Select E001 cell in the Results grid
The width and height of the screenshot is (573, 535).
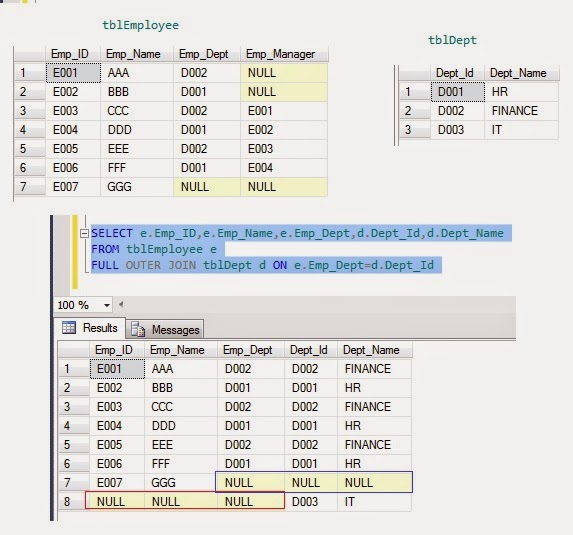(117, 369)
